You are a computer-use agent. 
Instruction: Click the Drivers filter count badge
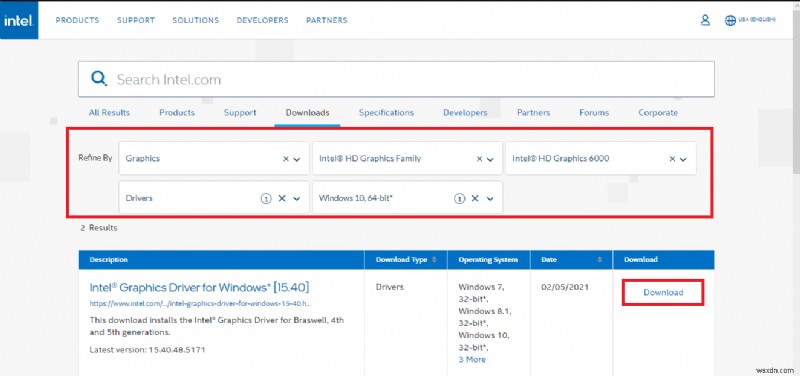coord(266,199)
